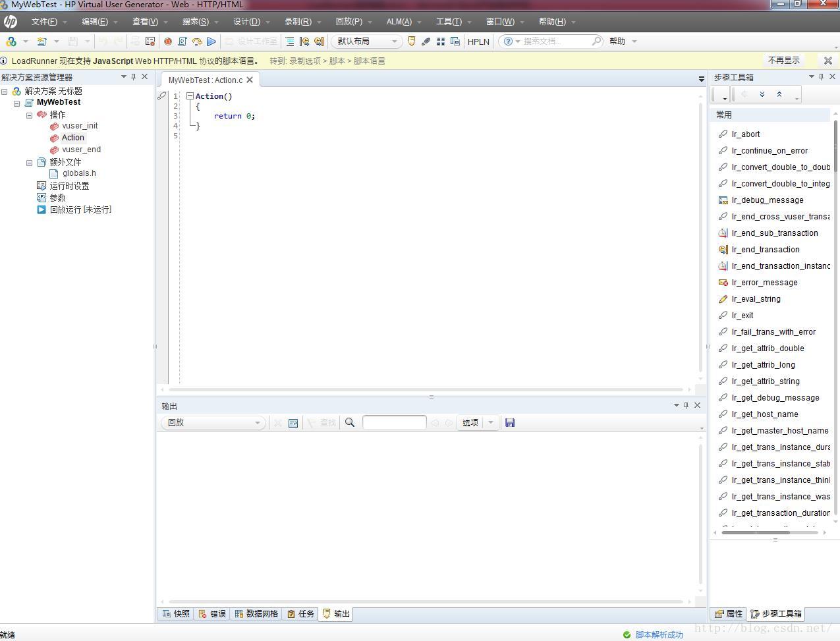
Task: Select globals.h file in tree
Action: [x=79, y=173]
